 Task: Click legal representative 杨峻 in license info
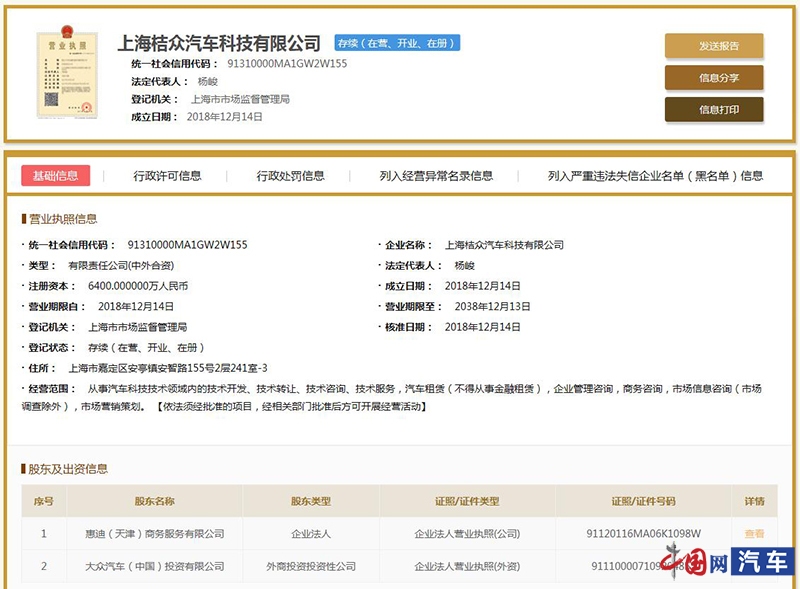[x=464, y=265]
